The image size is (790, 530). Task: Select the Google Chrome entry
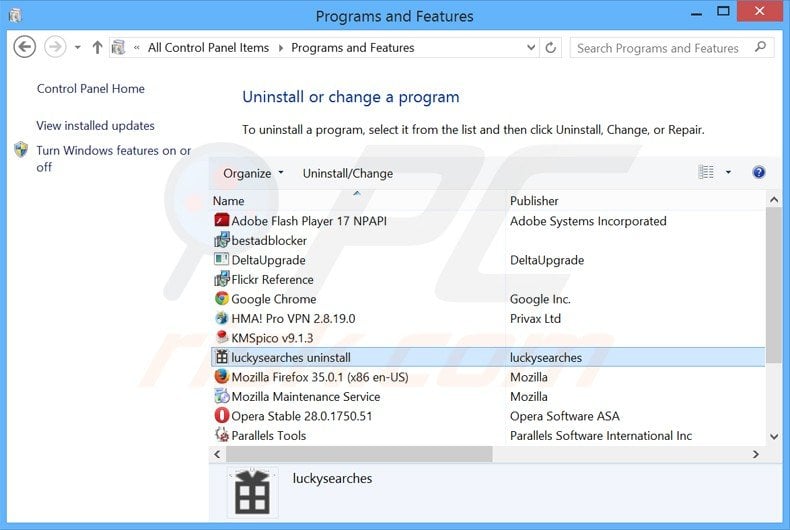coord(274,299)
